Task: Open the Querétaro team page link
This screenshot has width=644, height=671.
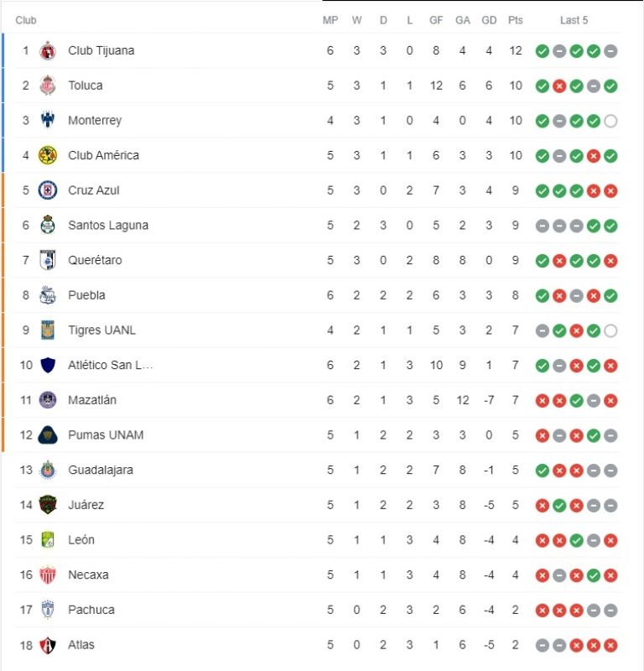Action: pyautogui.click(x=95, y=260)
